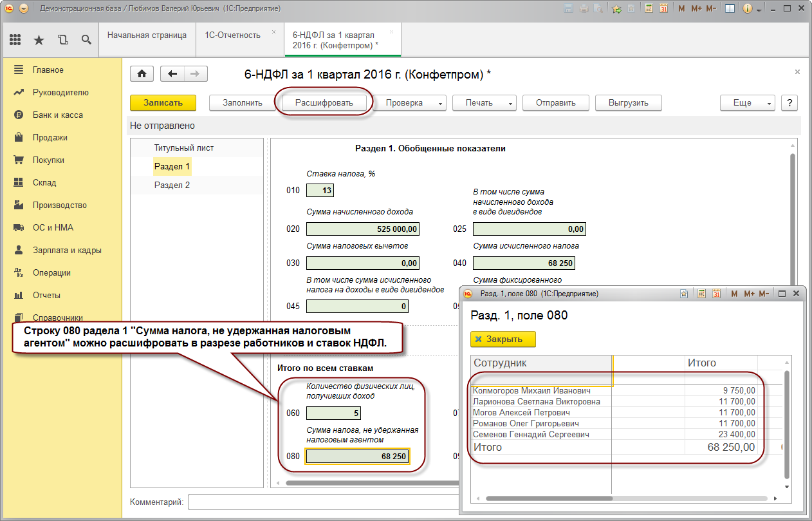Open Склад section
This screenshot has height=521, width=812.
click(x=44, y=182)
